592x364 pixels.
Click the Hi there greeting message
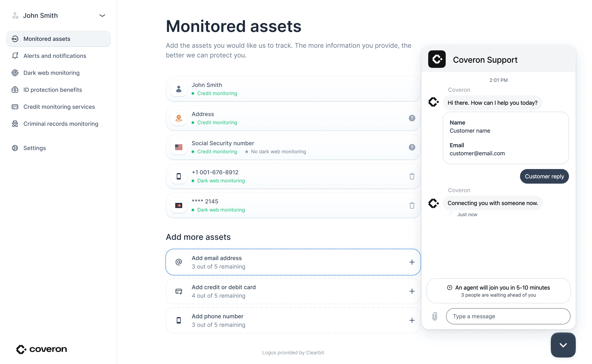point(492,103)
